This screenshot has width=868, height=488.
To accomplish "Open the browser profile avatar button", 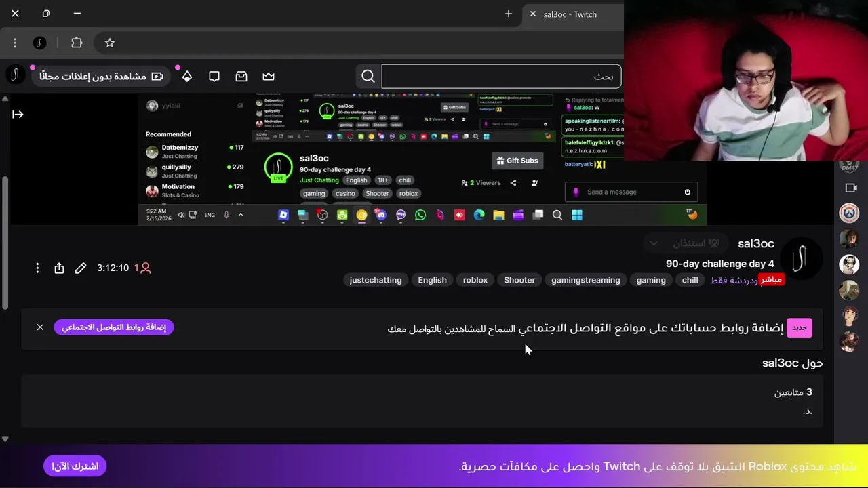I will coord(40,43).
